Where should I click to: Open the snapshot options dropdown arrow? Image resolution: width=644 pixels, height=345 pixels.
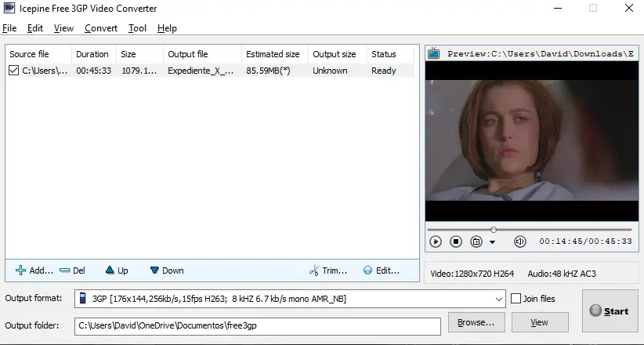493,242
